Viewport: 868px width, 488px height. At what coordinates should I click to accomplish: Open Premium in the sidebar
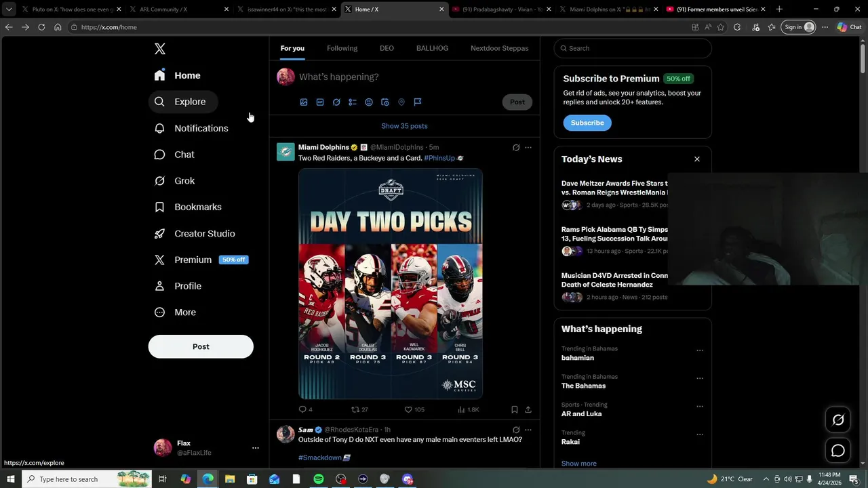tap(201, 260)
